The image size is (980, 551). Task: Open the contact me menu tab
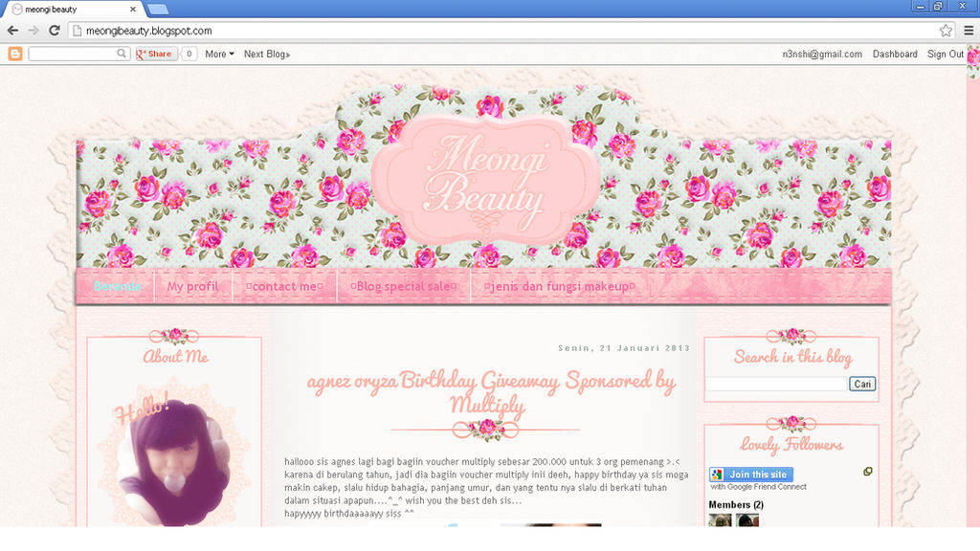coord(284,286)
